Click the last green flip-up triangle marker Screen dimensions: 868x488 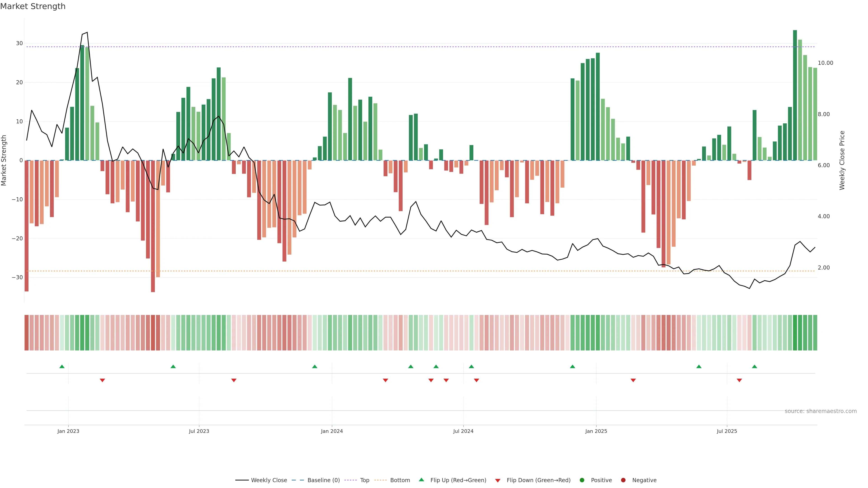pyautogui.click(x=755, y=366)
